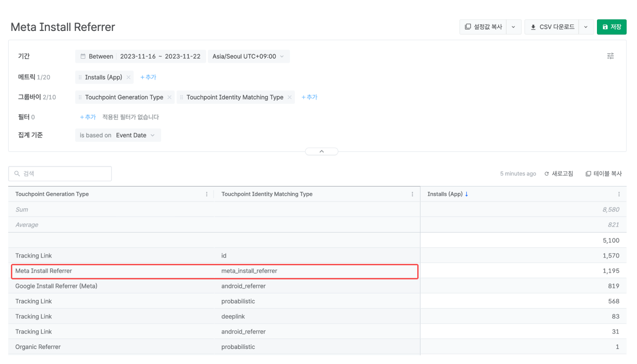The height and width of the screenshot is (364, 637).
Task: Copy the table with 테이블 복사
Action: [603, 174]
